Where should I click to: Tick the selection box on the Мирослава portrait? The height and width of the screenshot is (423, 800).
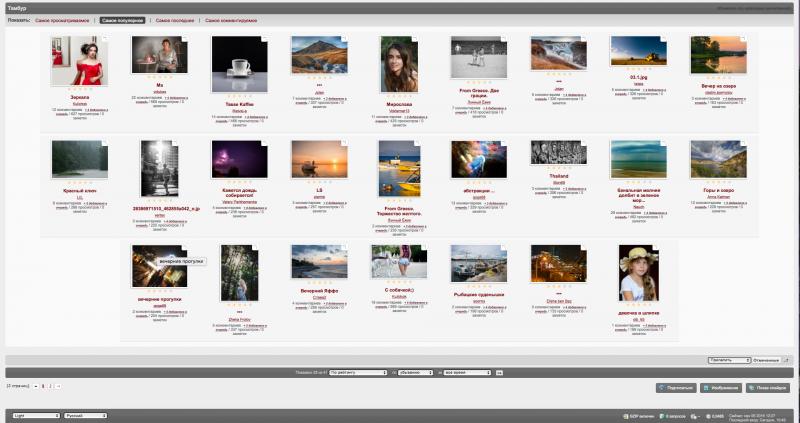click(415, 39)
